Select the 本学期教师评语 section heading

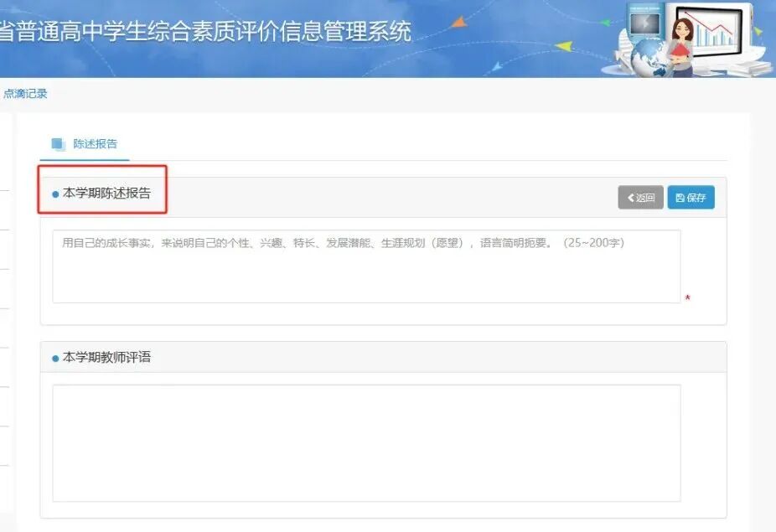pyautogui.click(x=106, y=358)
